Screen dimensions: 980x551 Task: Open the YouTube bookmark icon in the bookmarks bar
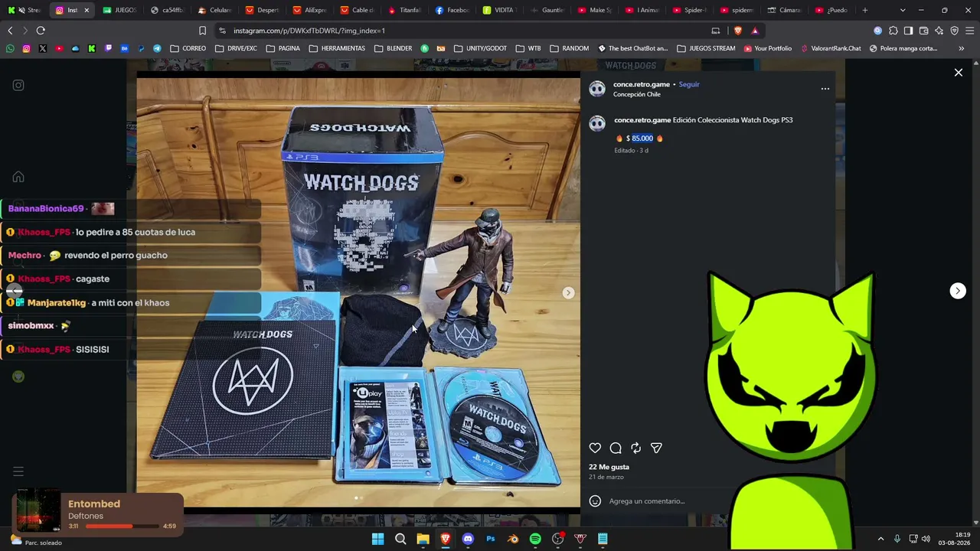[59, 48]
